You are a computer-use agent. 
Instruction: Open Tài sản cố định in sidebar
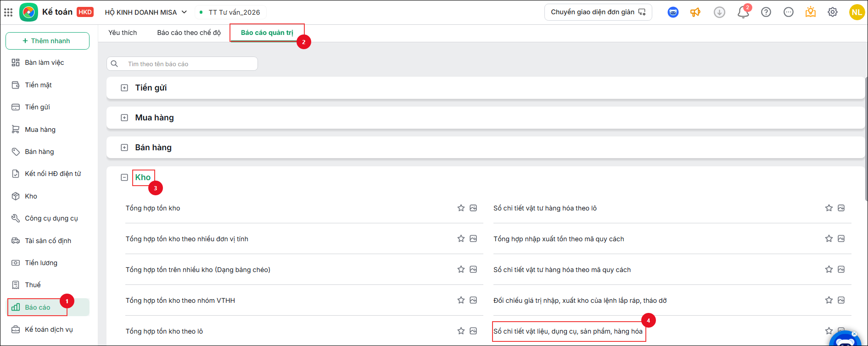48,241
